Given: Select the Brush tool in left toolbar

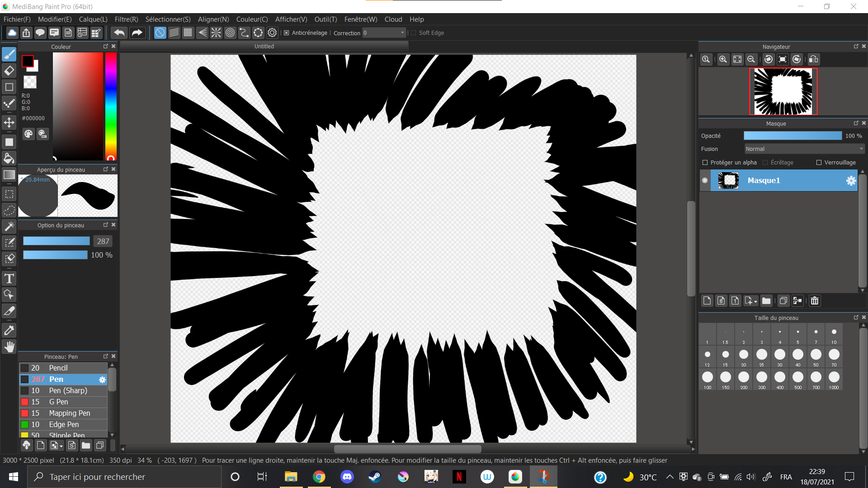Looking at the screenshot, I should [9, 54].
